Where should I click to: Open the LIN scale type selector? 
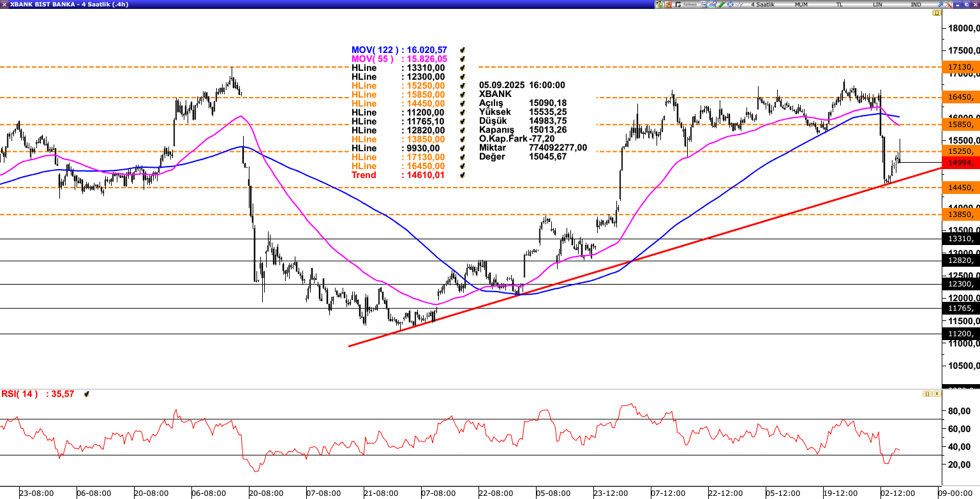878,4
